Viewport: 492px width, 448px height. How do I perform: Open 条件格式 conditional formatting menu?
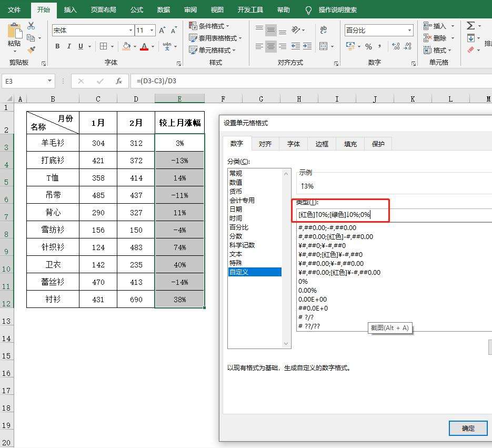[x=209, y=26]
